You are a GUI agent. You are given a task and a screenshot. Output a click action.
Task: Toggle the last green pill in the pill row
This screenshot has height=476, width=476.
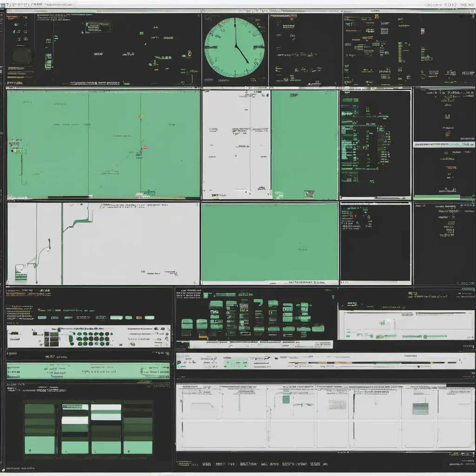(149, 317)
